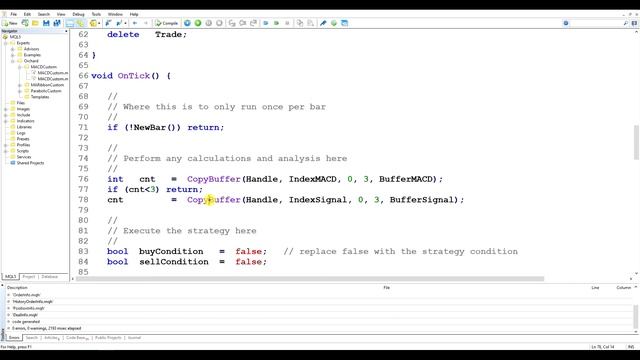Collapse the Orchard folder
Screen dimensions: 640x360
click(x=13, y=61)
